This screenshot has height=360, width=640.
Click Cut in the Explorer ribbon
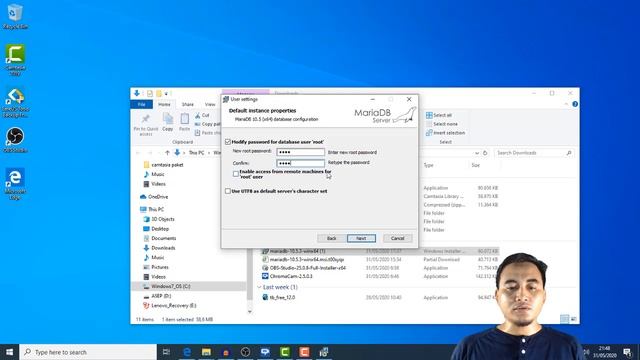pos(202,116)
